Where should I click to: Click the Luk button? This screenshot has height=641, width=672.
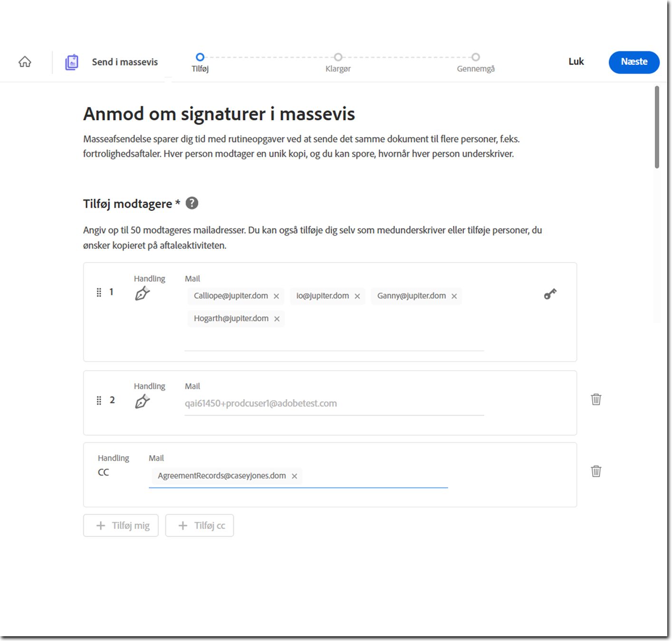pos(576,62)
